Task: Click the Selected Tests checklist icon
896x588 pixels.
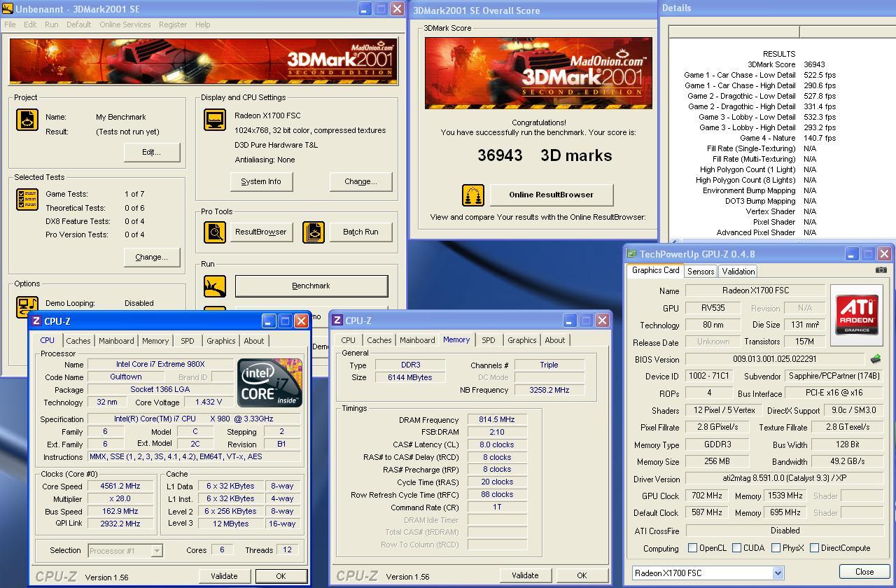Action: point(27,199)
